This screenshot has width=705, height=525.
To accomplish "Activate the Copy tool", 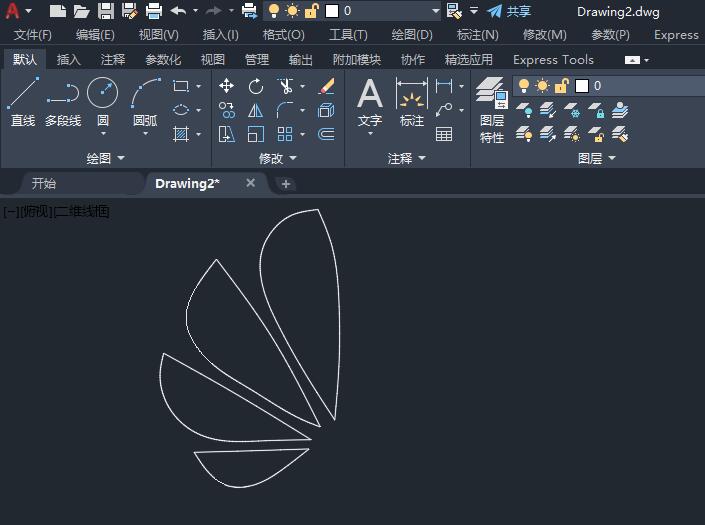I will [226, 110].
